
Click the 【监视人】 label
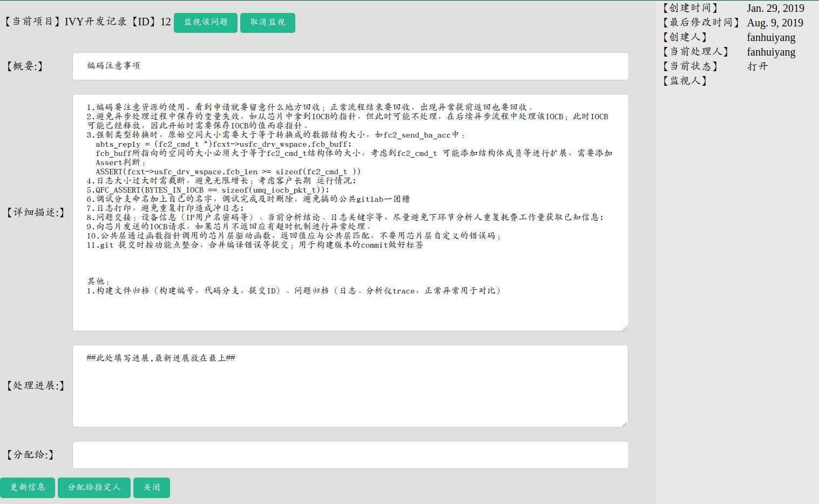point(685,81)
